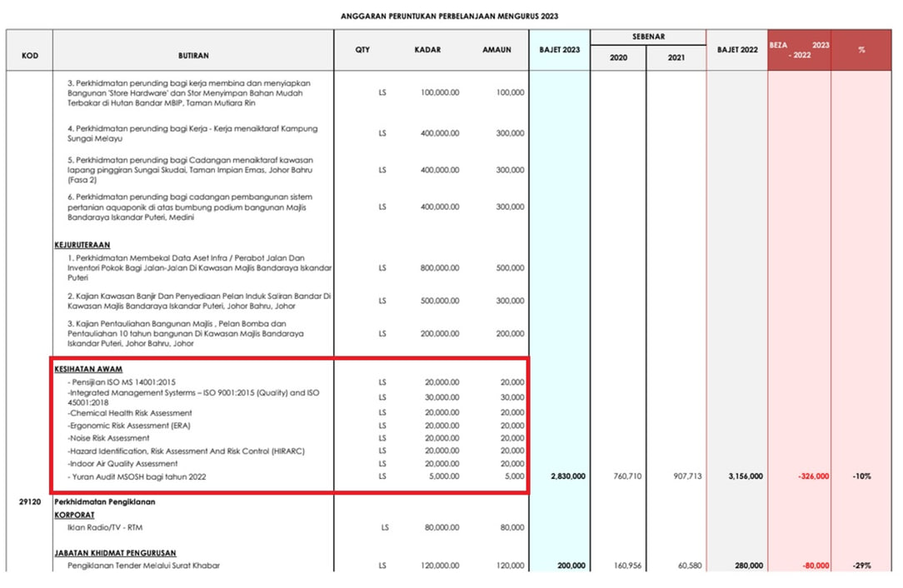Click the BAJET 2023 column header

point(559,50)
